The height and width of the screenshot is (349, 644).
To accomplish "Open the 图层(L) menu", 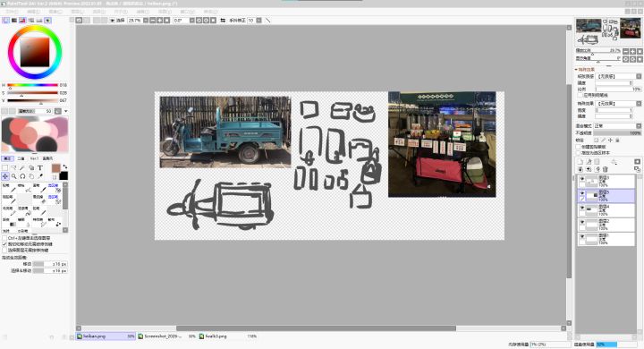I will (77, 12).
